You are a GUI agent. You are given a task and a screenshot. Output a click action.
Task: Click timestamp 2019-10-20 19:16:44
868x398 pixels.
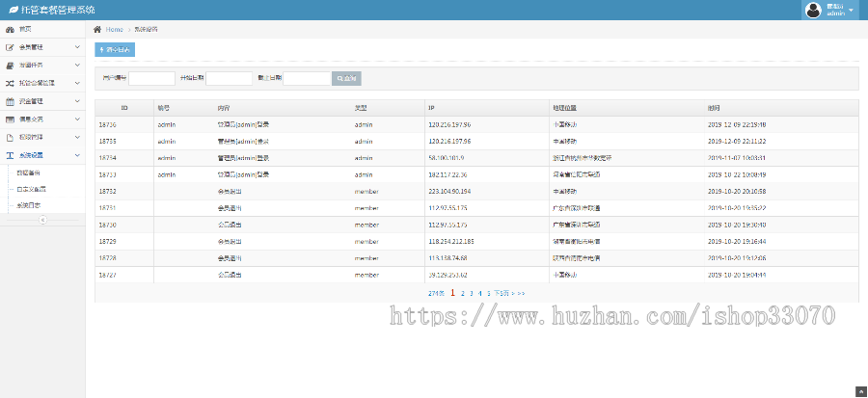click(737, 242)
